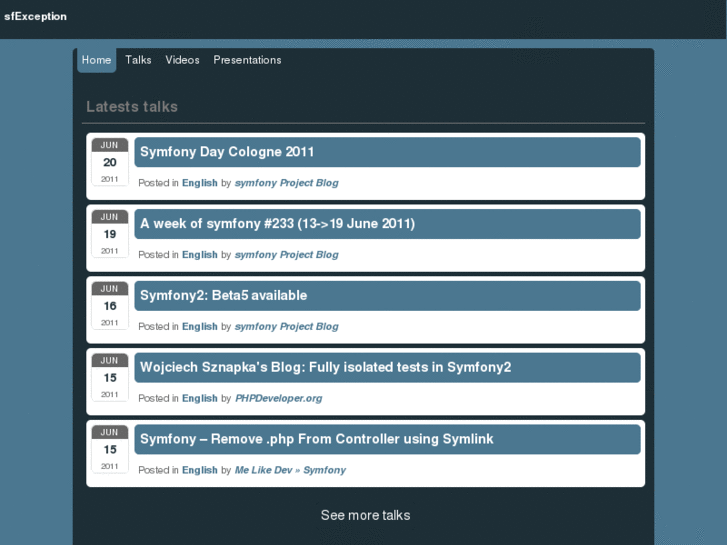Click English link under A week of symfony
Screen dimensions: 727x545
[x=200, y=255]
